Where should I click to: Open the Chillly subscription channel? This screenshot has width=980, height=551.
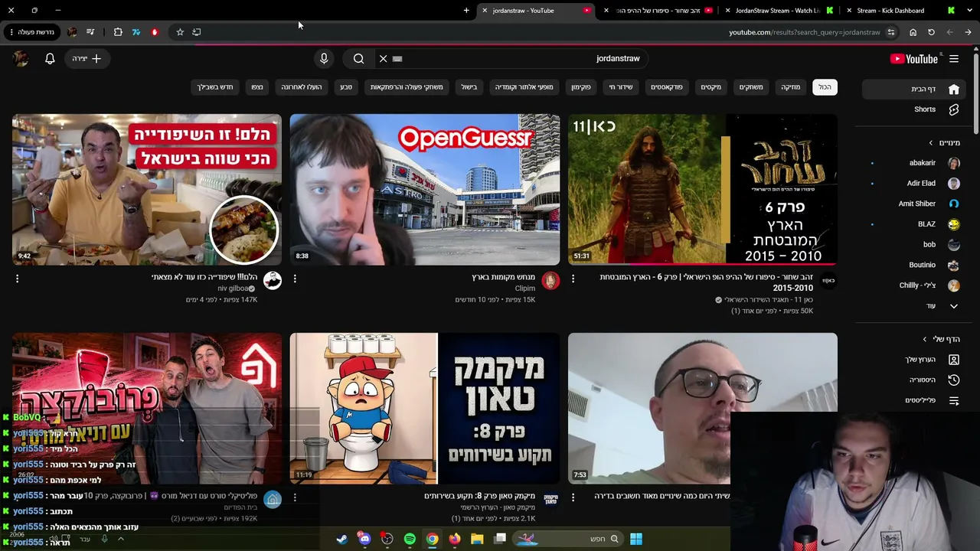pos(914,285)
